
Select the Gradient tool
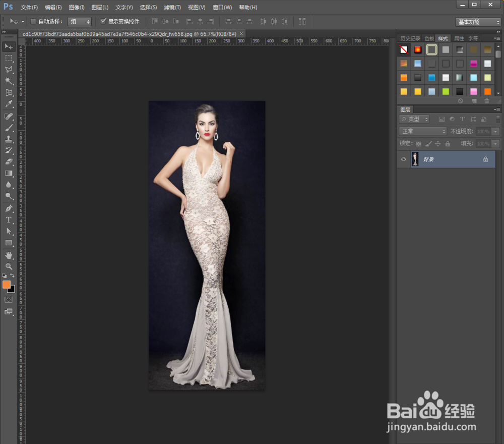point(9,173)
